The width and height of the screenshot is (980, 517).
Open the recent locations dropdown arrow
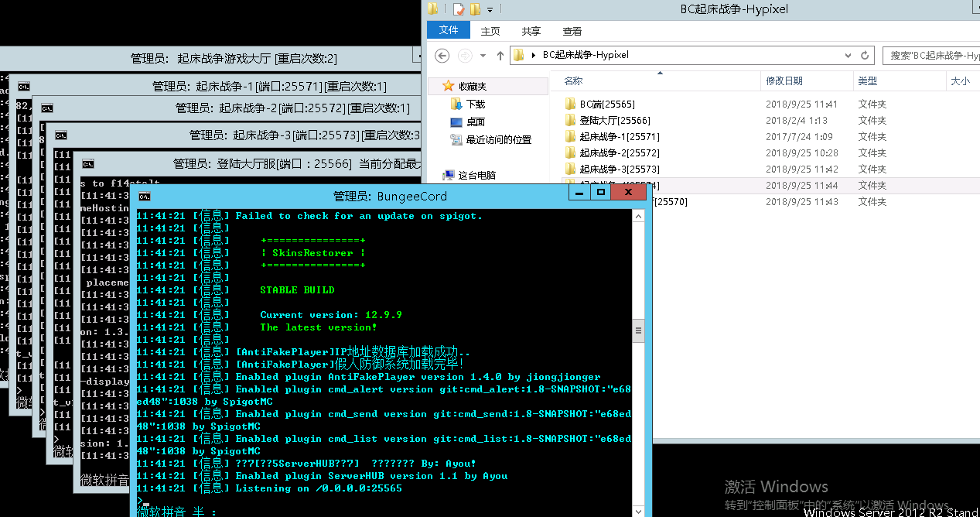click(x=483, y=55)
